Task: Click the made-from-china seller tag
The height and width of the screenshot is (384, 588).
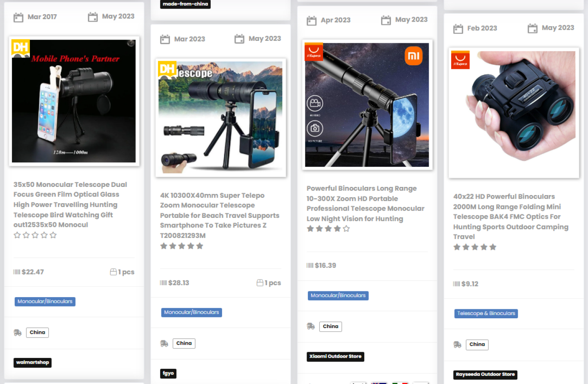Action: coord(185,4)
